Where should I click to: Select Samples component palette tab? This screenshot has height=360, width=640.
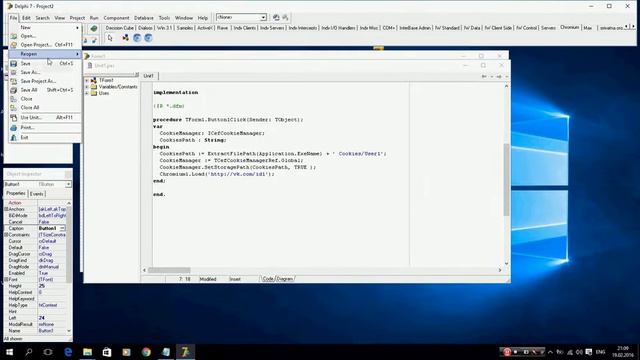tap(184, 28)
